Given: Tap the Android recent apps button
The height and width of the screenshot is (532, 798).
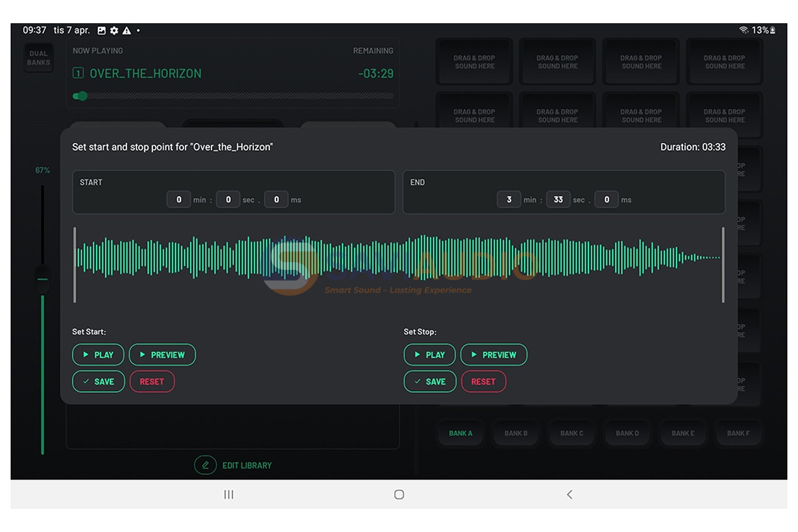Looking at the screenshot, I should click(229, 495).
